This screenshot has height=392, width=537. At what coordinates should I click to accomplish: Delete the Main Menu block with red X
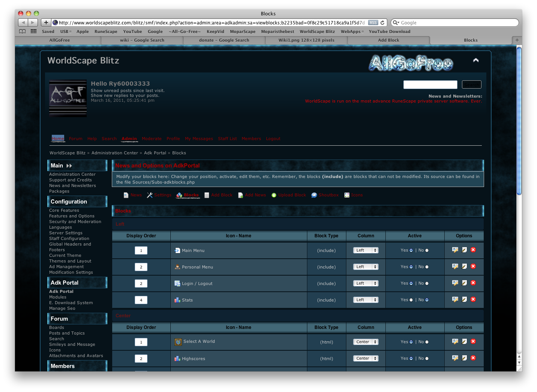(x=473, y=250)
